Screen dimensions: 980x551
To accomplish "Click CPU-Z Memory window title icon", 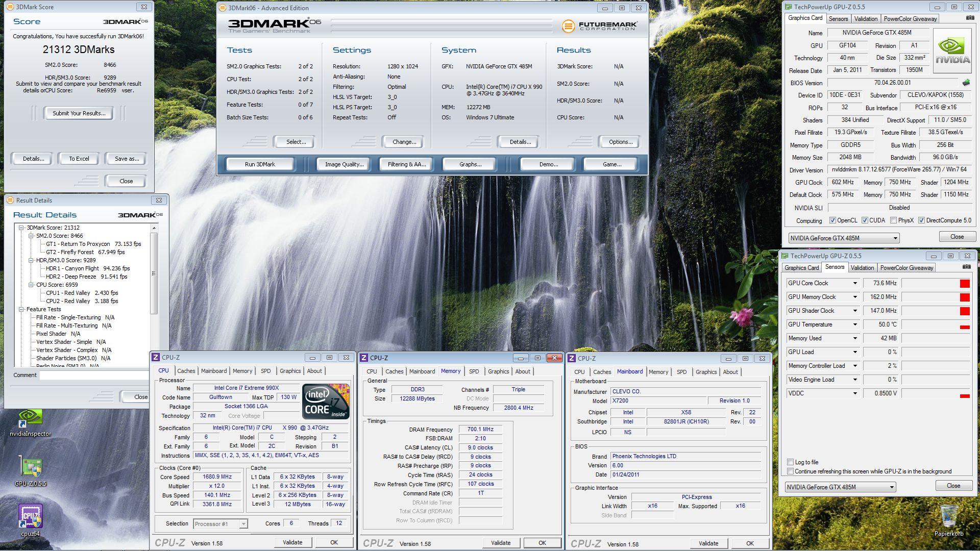I will 364,358.
